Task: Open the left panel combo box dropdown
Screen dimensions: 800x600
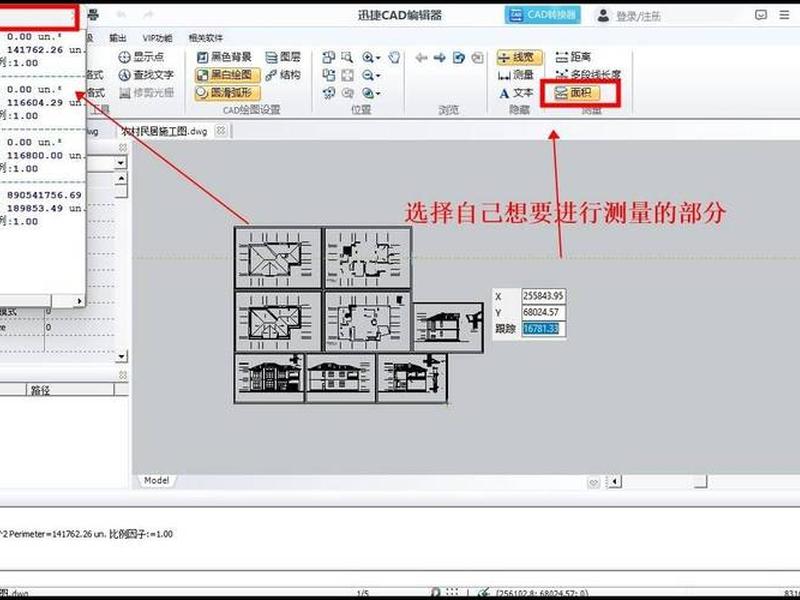Action: click(x=120, y=163)
